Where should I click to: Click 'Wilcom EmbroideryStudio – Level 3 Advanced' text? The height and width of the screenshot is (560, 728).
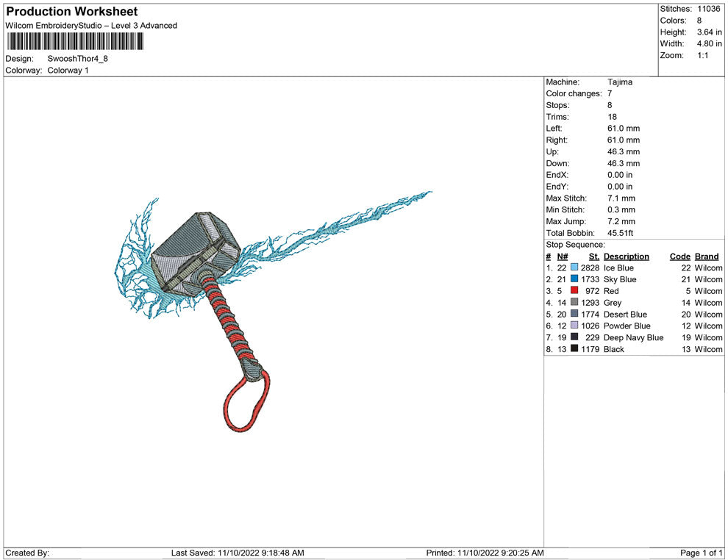91,26
